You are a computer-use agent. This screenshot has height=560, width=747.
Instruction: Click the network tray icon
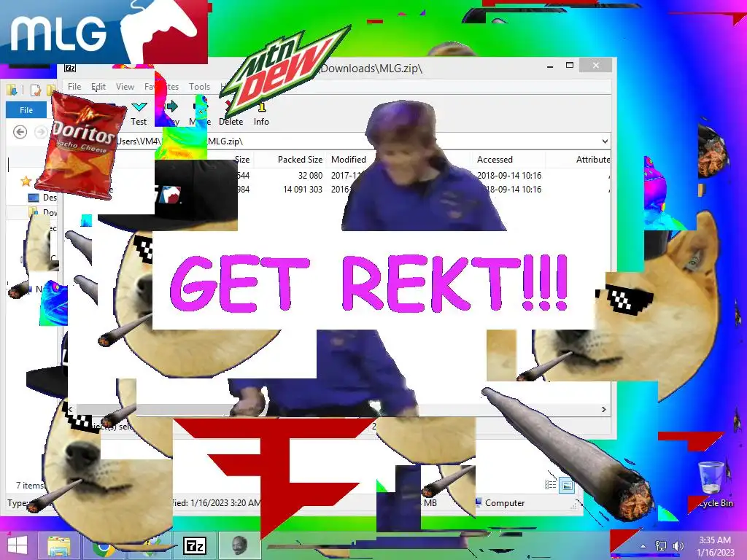click(661, 545)
